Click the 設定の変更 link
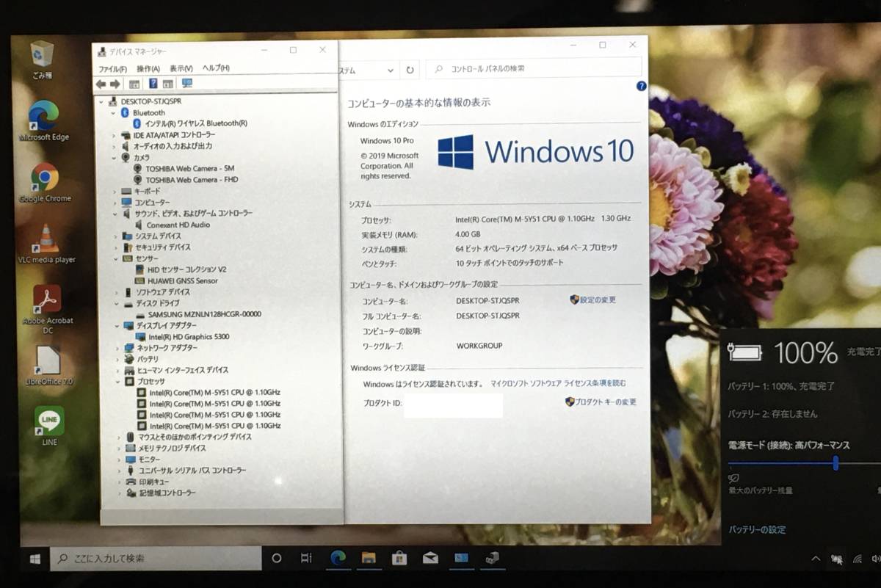Screen dimensions: 881x588 (x=597, y=300)
